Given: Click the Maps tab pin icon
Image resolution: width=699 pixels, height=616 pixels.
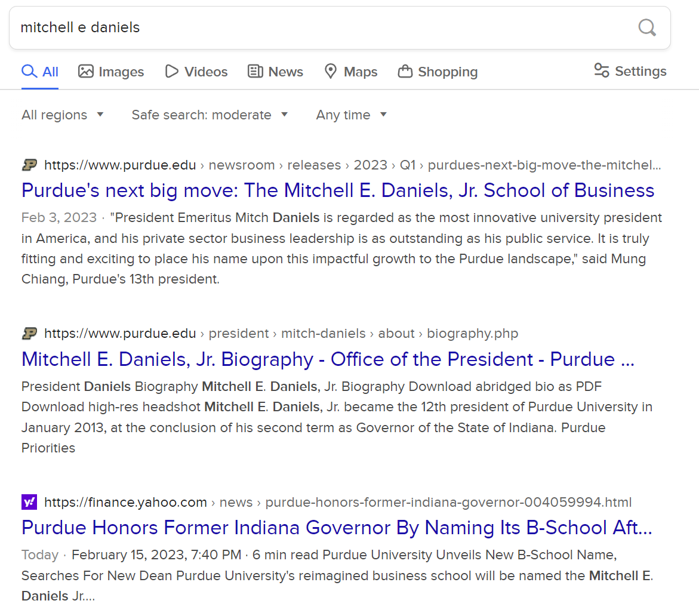Looking at the screenshot, I should [330, 71].
